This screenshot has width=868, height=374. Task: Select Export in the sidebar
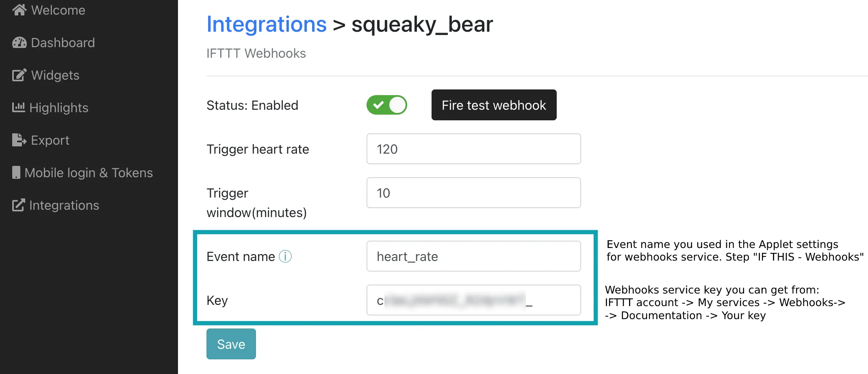click(41, 140)
